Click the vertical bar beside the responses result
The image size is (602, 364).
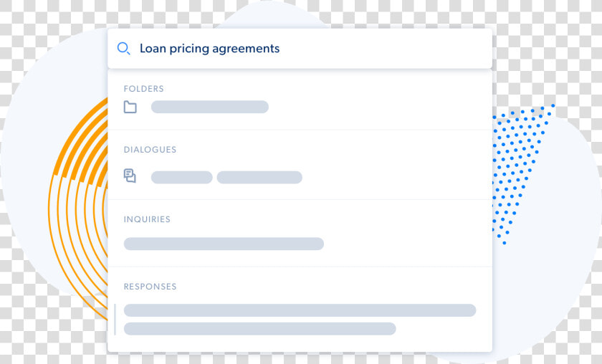coord(115,320)
